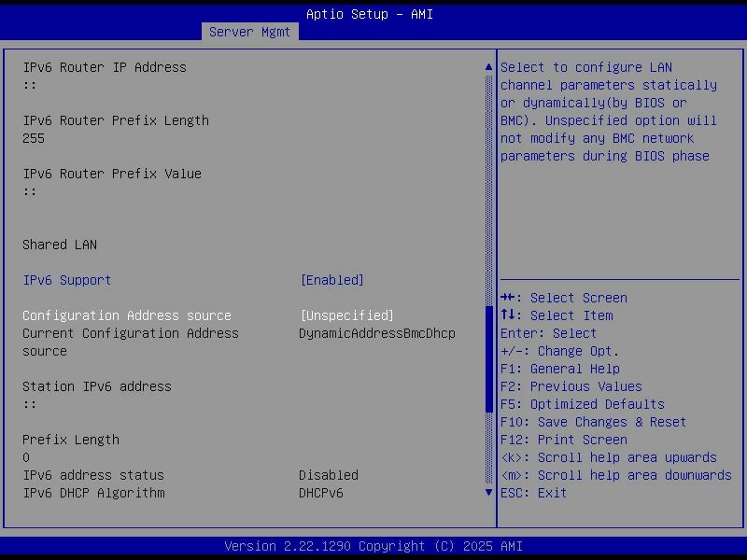This screenshot has height=560, width=747.
Task: Click the ESC: Exit hint
Action: [x=533, y=493]
